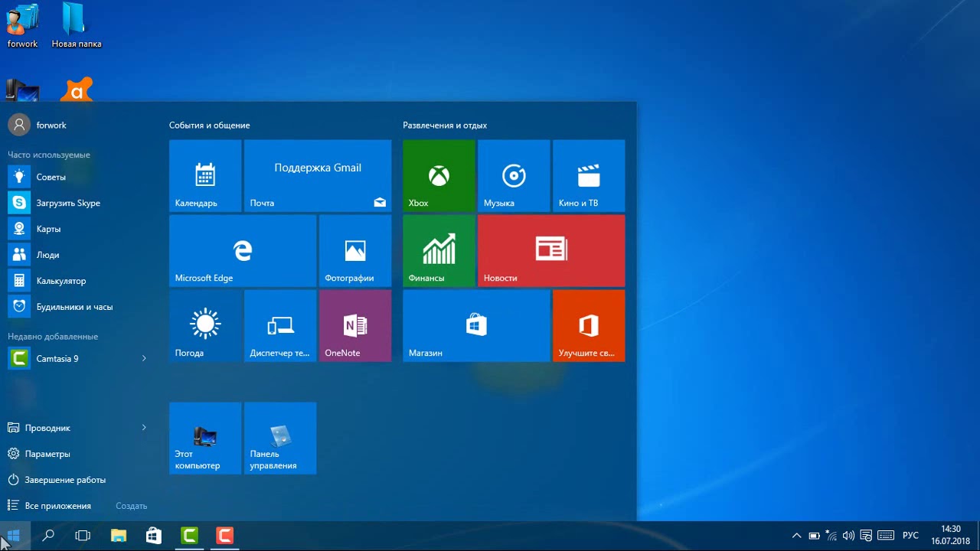Open the Финансы tile
This screenshot has height=551, width=980.
tap(439, 250)
